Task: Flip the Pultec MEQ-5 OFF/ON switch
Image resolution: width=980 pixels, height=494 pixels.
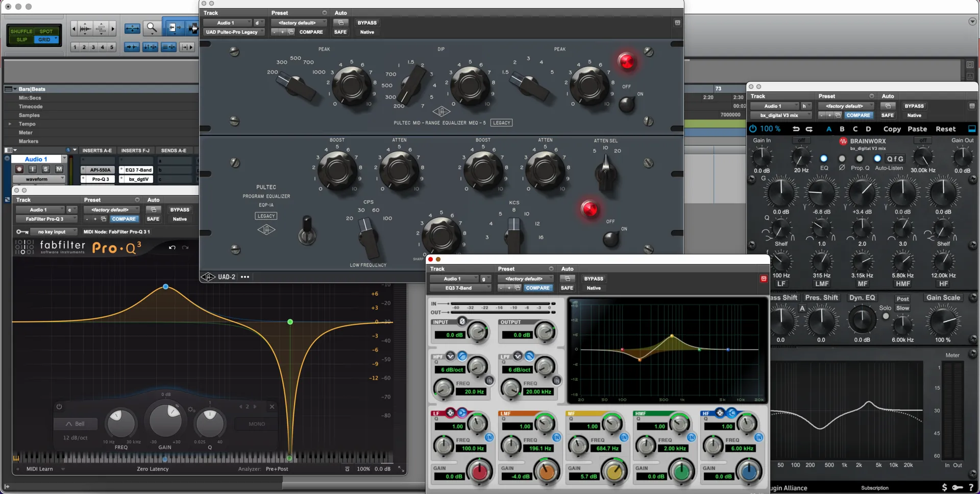Action: [627, 104]
